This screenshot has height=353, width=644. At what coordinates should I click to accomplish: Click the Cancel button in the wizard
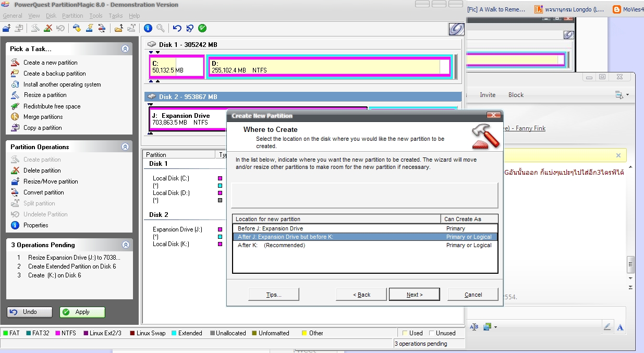coord(473,295)
